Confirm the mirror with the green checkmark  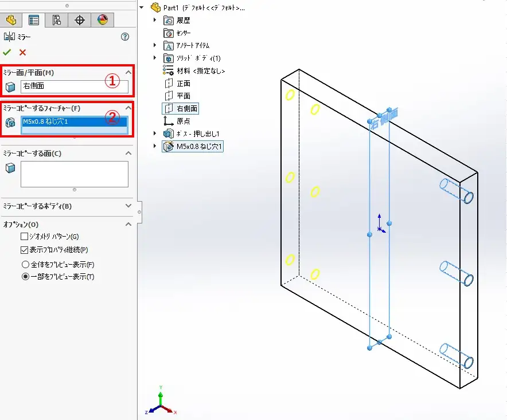click(7, 53)
